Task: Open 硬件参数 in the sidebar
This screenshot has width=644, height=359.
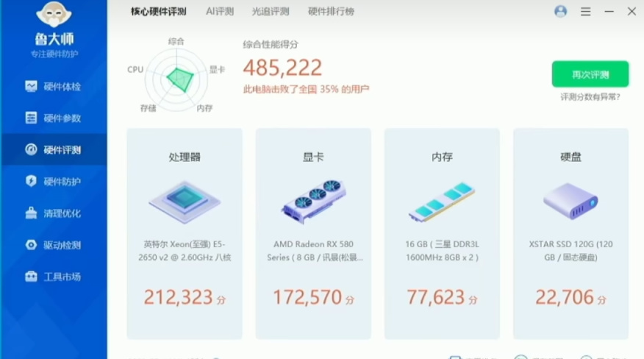Action: pyautogui.click(x=54, y=118)
